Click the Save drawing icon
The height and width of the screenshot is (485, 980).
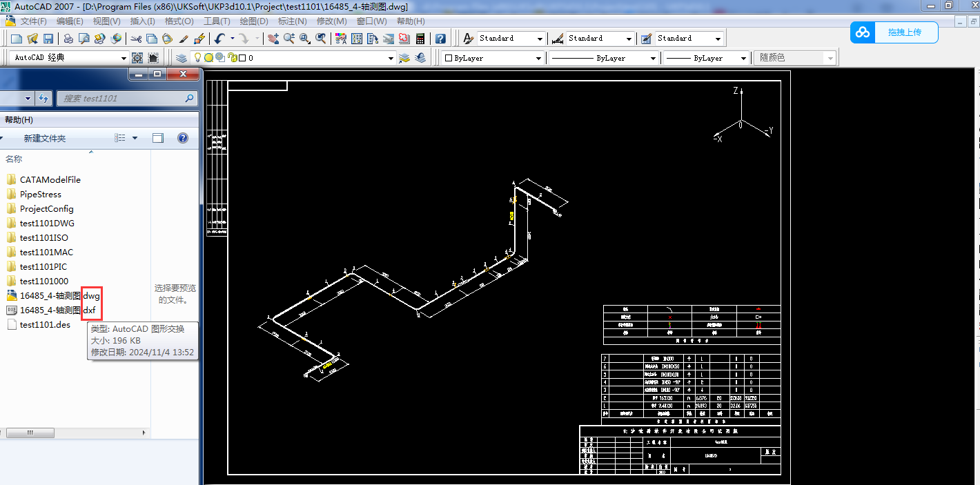(x=48, y=39)
